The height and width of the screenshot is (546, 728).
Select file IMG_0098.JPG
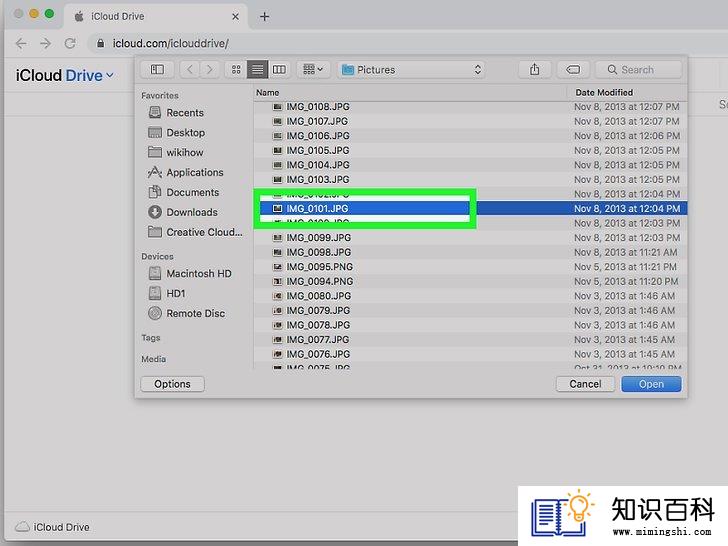pos(470,252)
